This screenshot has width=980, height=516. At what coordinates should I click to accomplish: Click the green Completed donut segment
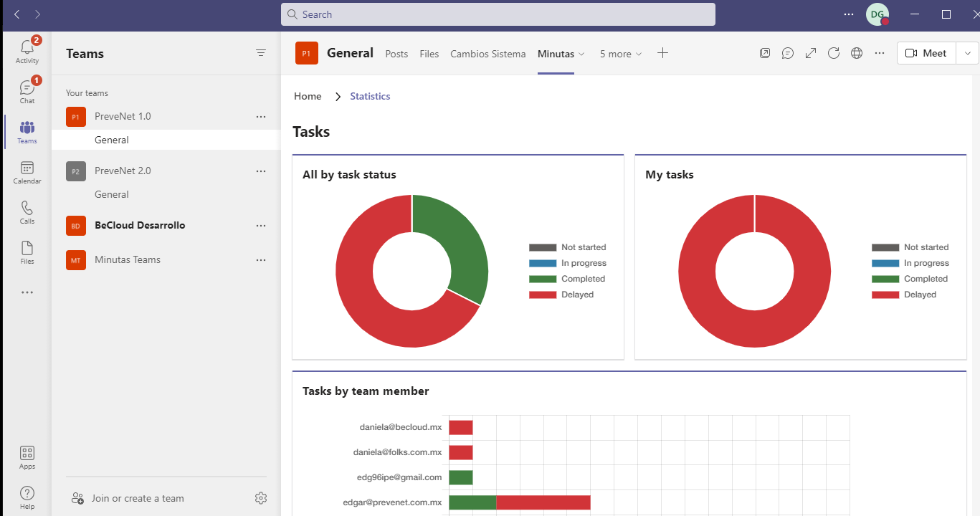(x=466, y=247)
